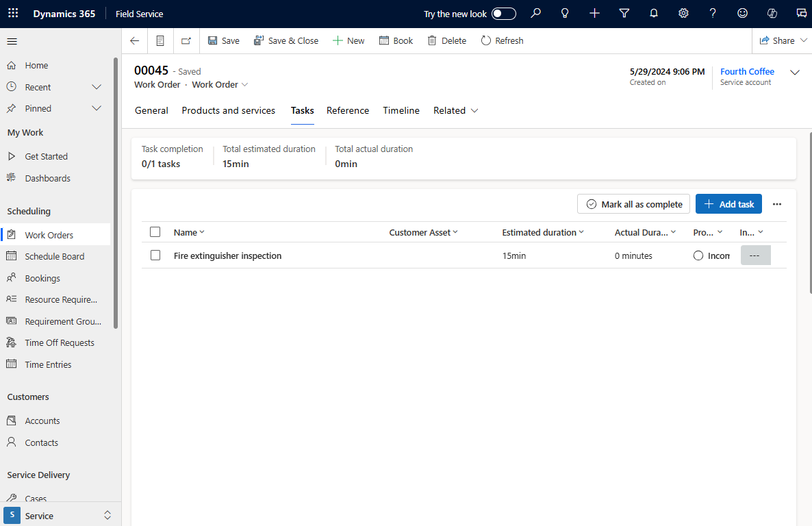812x526 pixels.
Task: Open the Related tab dropdown
Action: pyautogui.click(x=456, y=110)
